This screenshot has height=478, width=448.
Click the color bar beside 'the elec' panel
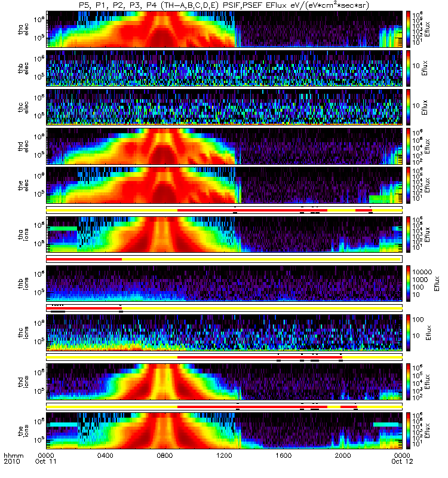[409, 185]
